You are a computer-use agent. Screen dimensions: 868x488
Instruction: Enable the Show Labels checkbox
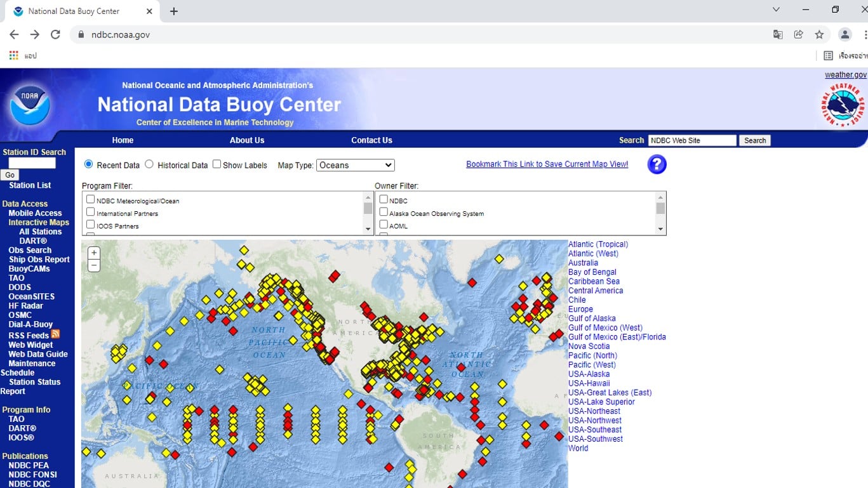click(x=217, y=164)
